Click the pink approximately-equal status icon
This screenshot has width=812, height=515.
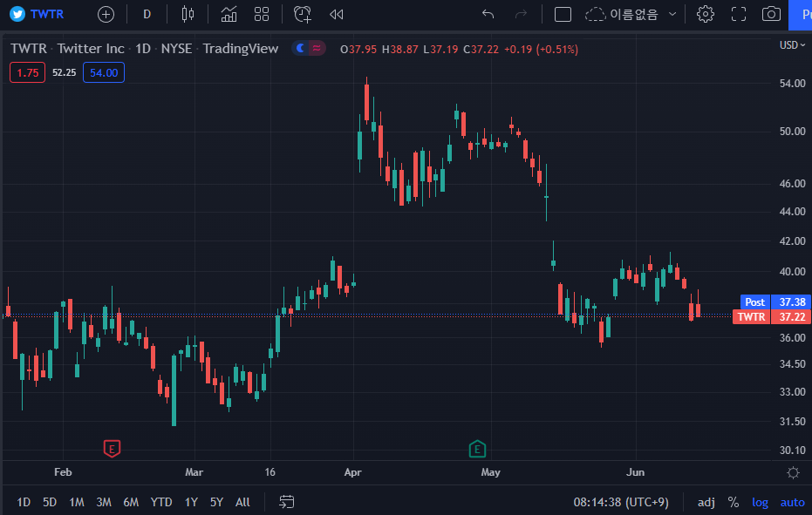point(317,49)
